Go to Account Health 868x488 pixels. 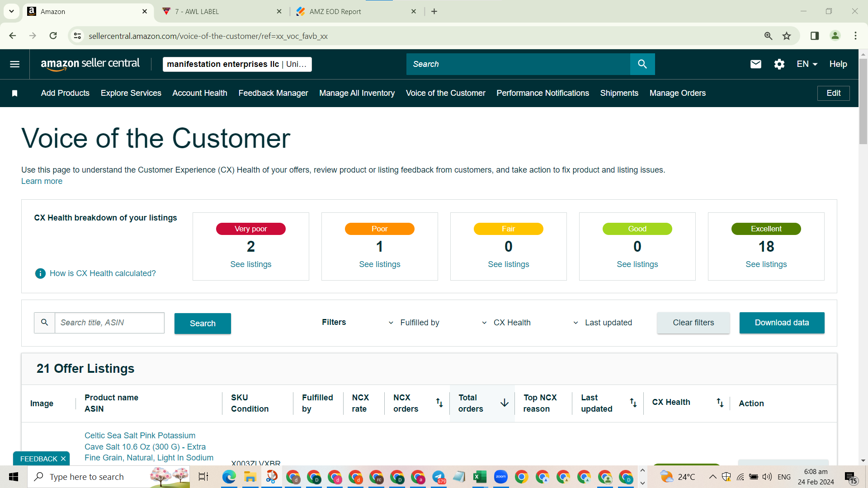pos(200,93)
